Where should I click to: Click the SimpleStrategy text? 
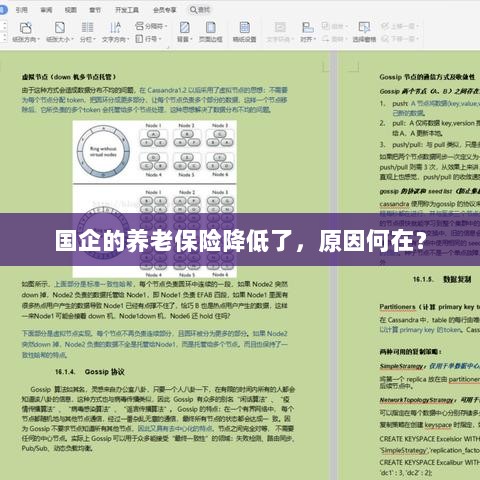click(401, 366)
